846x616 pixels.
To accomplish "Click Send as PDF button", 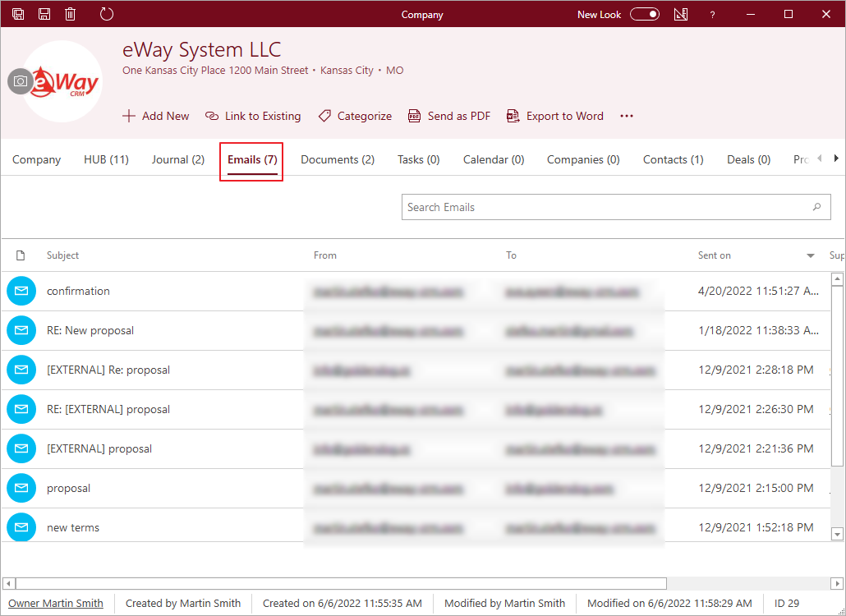I will coord(449,116).
